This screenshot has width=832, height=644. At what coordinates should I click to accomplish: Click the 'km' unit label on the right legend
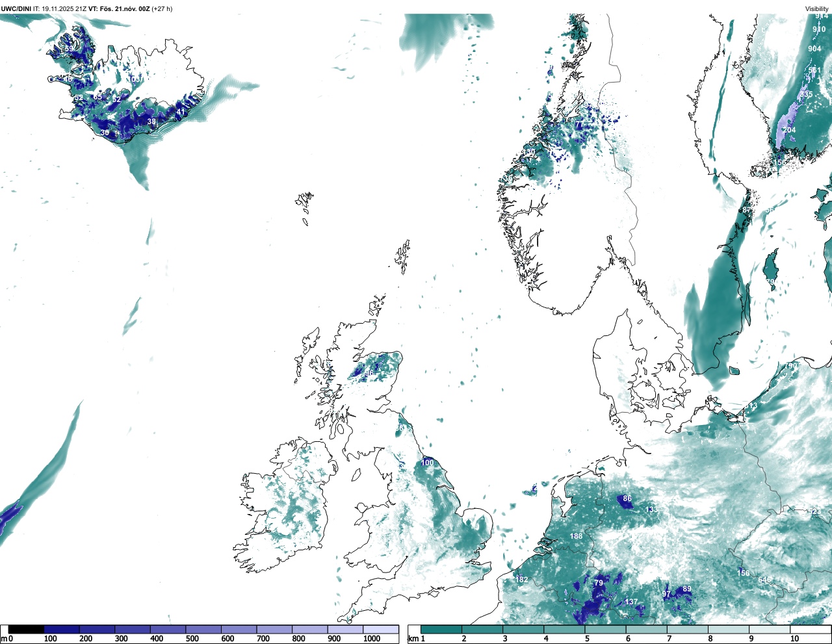pos(412,639)
